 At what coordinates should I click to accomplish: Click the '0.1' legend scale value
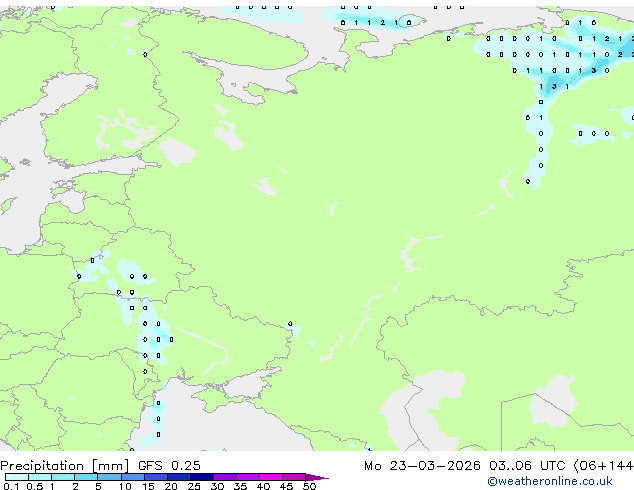tap(11, 486)
